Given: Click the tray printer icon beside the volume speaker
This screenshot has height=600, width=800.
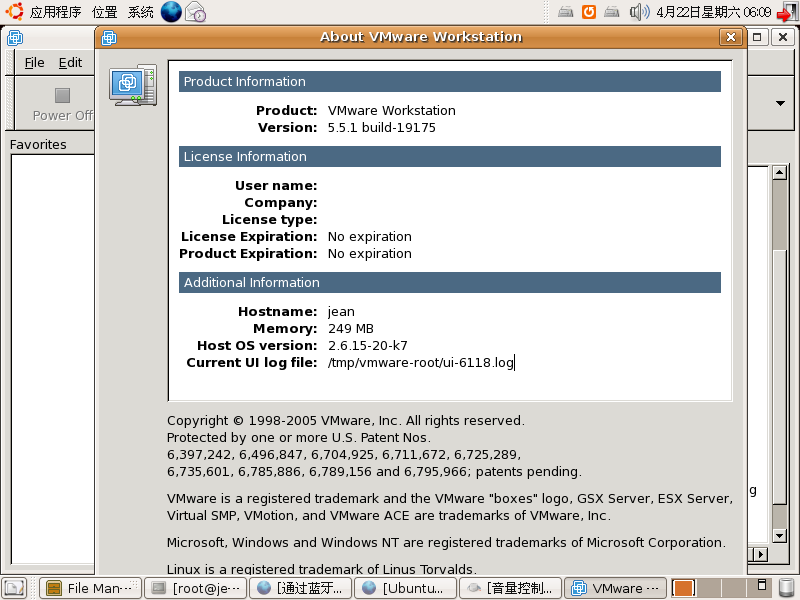Looking at the screenshot, I should click(x=611, y=11).
